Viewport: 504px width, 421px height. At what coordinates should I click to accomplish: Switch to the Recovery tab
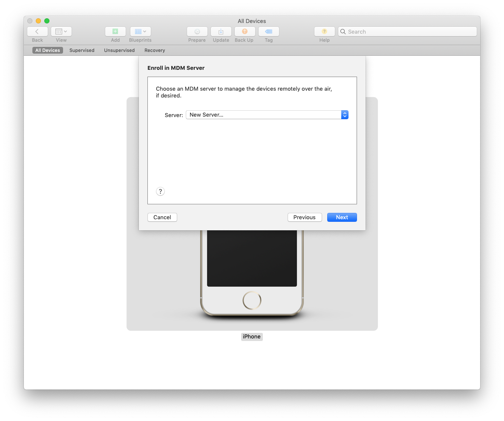click(155, 50)
